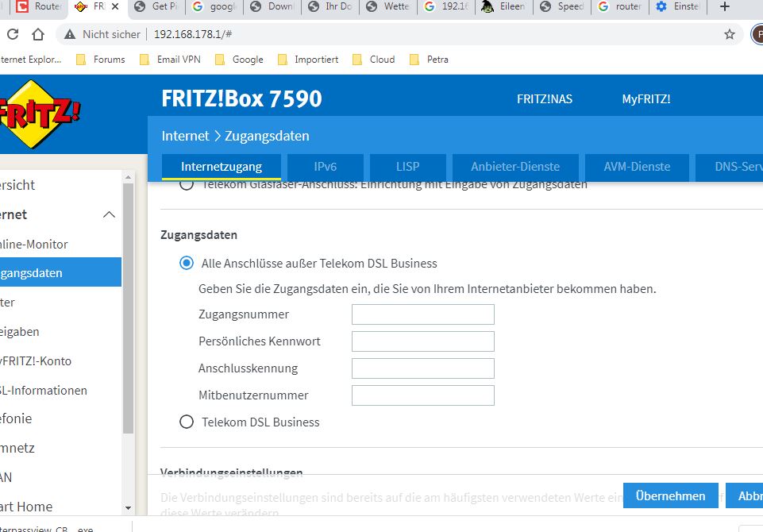Image resolution: width=763 pixels, height=532 pixels.
Task: Focus the Zugangsnummer input field
Action: pos(423,314)
